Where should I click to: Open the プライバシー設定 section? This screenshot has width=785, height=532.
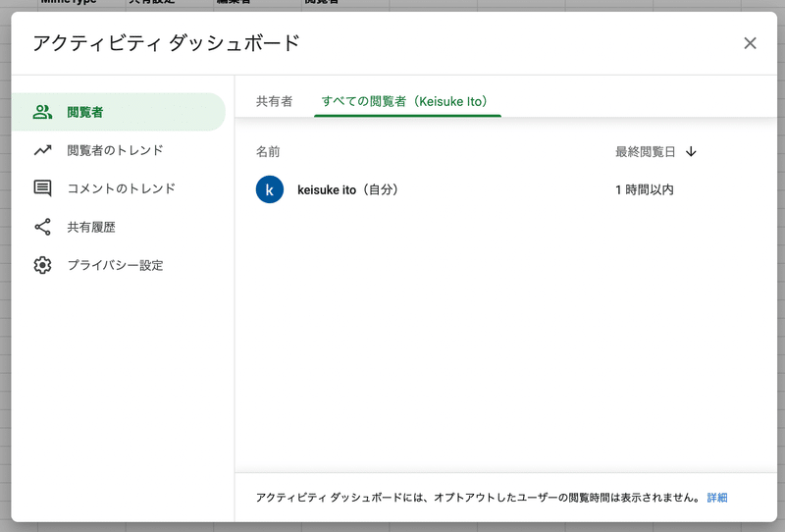point(118,265)
